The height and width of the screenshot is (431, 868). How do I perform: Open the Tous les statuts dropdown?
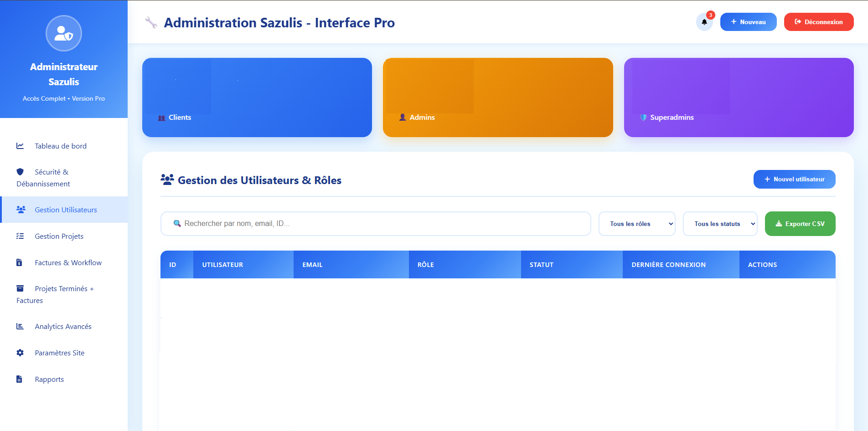click(720, 224)
